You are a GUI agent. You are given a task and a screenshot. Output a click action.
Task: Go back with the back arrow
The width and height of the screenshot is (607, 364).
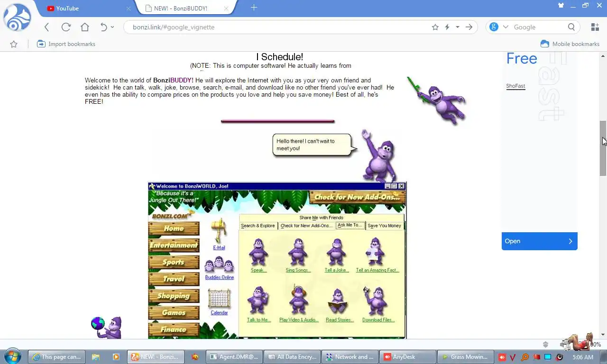46,27
